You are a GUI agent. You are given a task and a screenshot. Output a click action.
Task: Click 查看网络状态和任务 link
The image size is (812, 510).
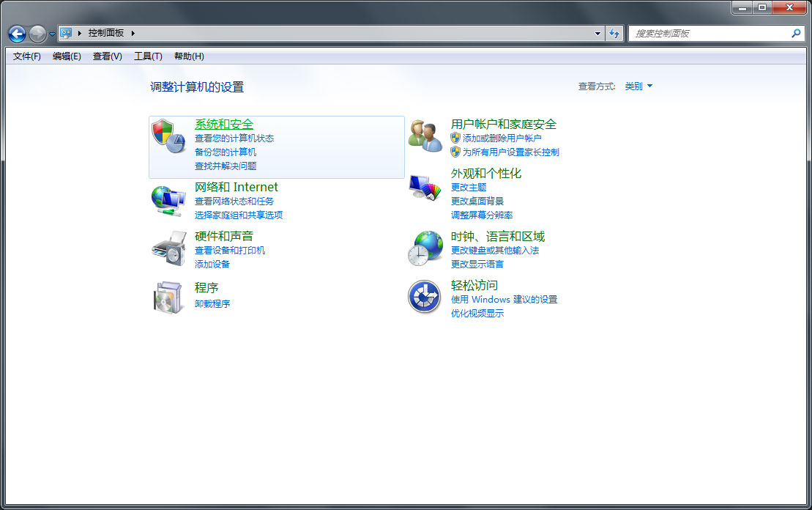click(234, 201)
